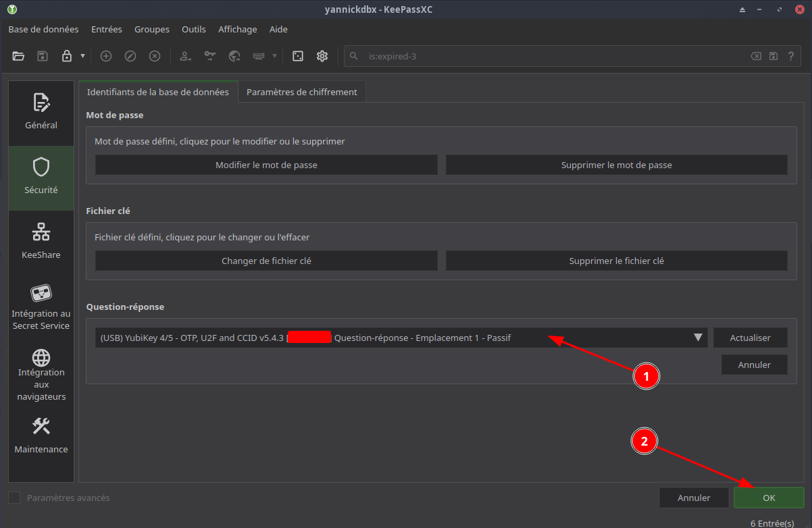This screenshot has width=812, height=528.
Task: Save the current search using disk icon
Action: click(773, 56)
